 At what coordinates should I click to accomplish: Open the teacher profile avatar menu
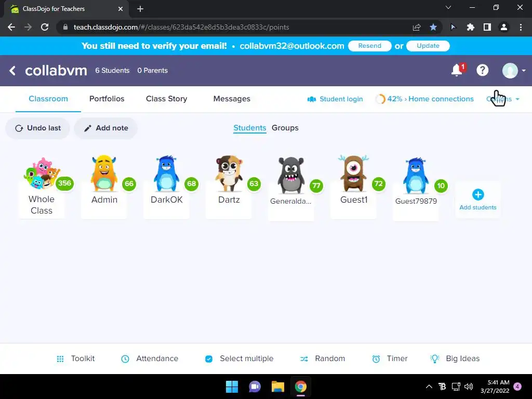[510, 71]
